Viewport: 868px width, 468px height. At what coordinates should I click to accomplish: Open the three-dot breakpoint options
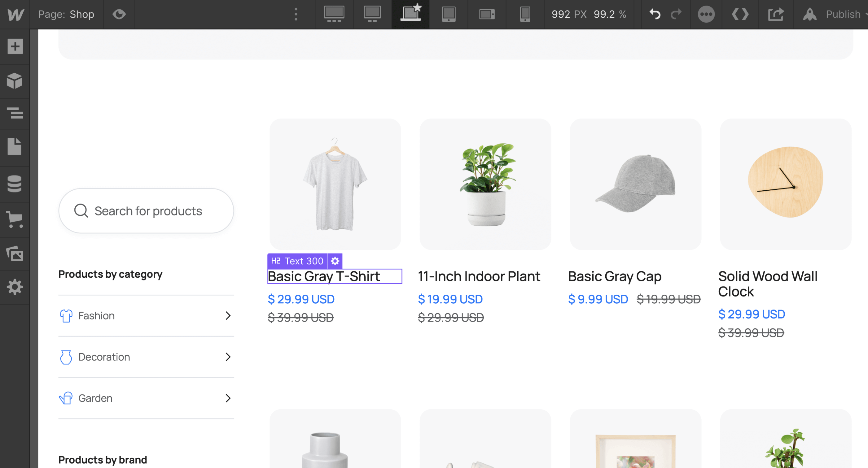coord(296,14)
